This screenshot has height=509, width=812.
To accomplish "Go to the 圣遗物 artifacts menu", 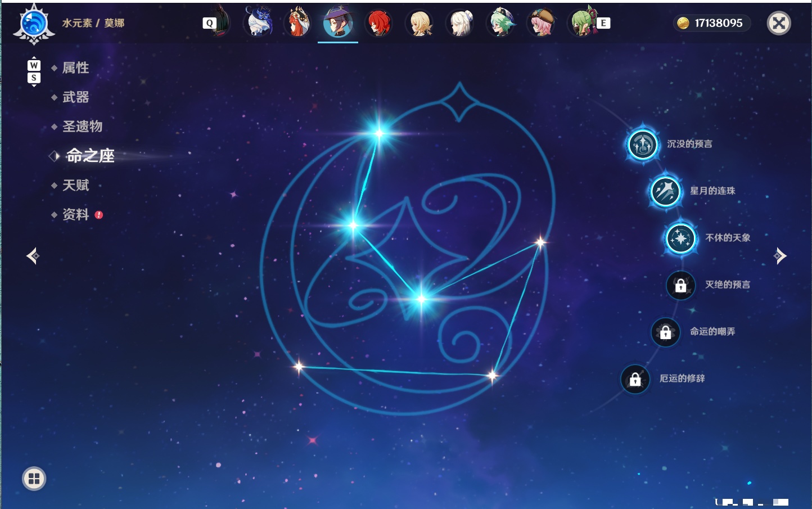I will point(82,127).
